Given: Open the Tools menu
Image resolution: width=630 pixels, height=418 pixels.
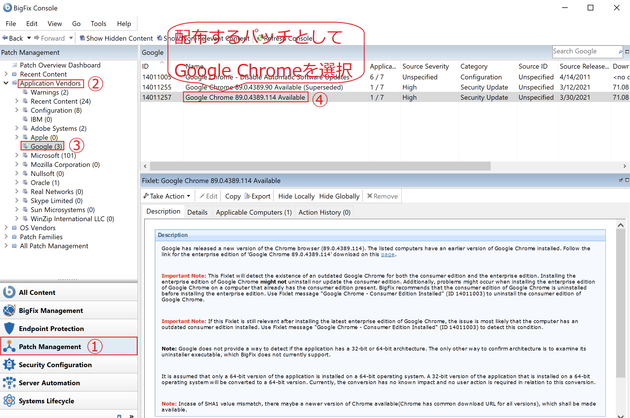Looking at the screenshot, I should (x=98, y=24).
